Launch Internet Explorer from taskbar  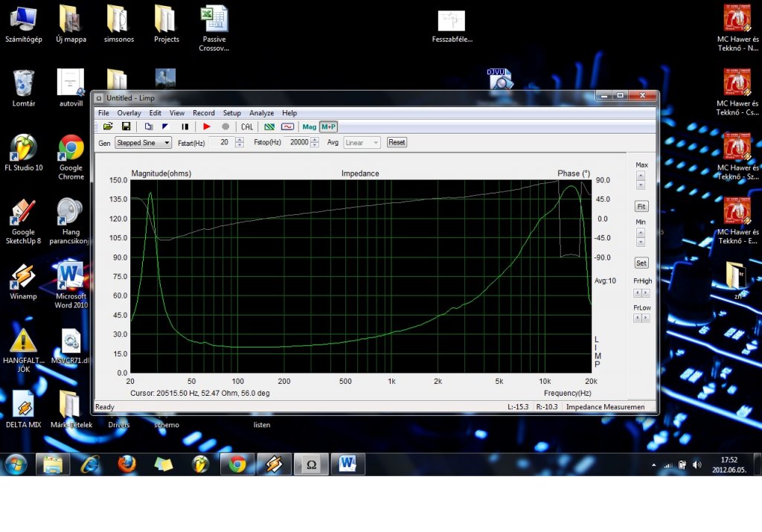click(90, 464)
